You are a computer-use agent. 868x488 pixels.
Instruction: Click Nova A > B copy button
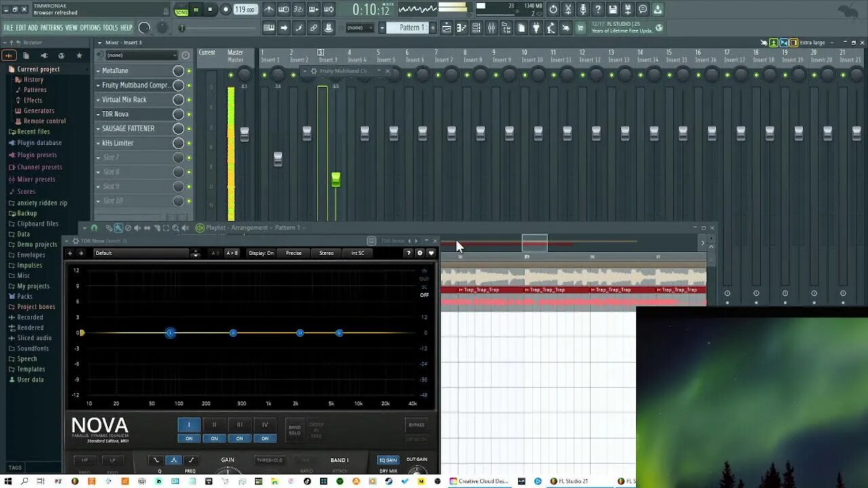coord(232,253)
